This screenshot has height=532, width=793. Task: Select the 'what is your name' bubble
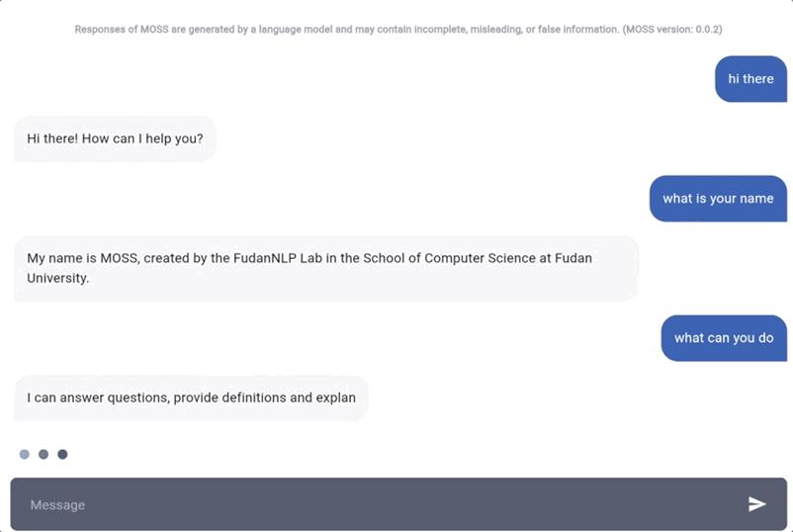point(718,198)
